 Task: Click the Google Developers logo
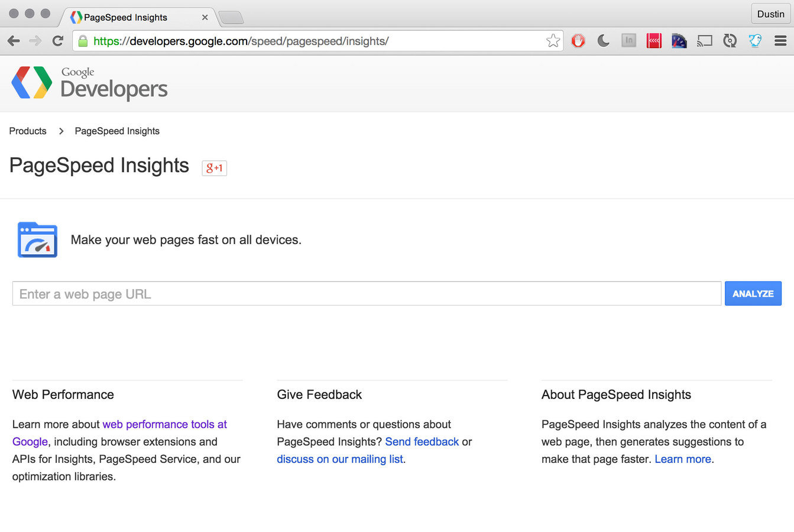tap(90, 83)
